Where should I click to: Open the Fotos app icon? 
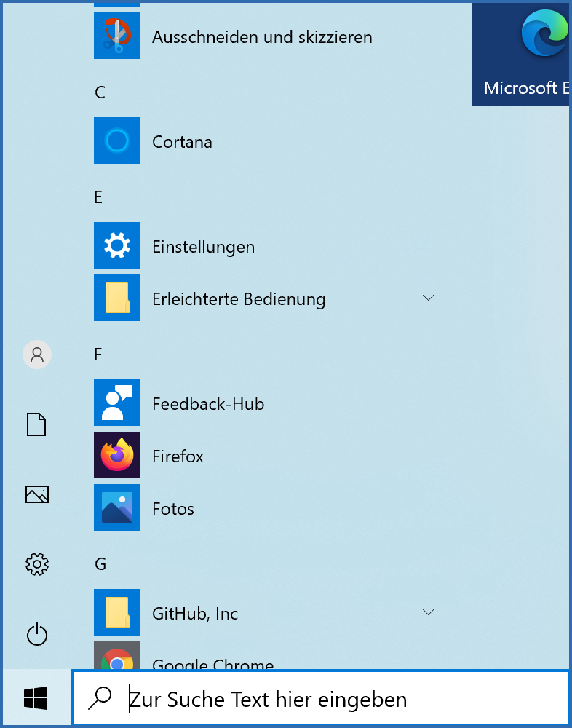coord(117,507)
